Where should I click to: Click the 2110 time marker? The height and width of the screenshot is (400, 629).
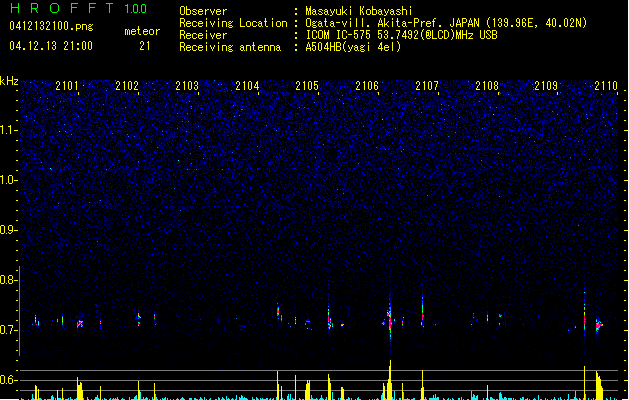click(606, 86)
